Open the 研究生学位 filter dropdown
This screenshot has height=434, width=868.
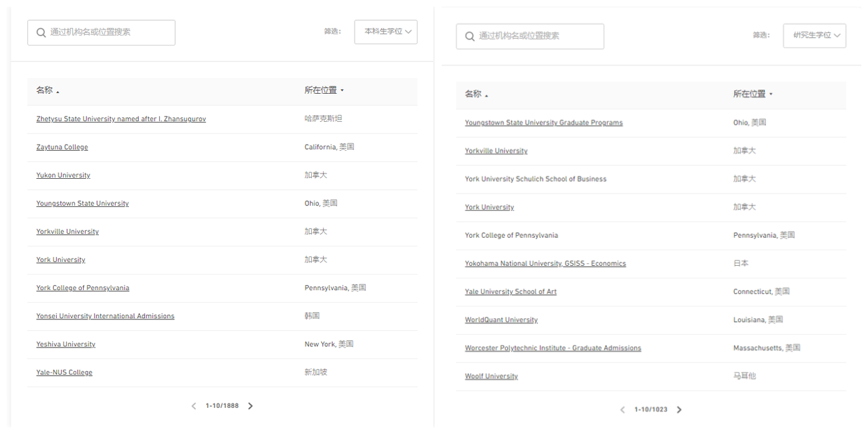click(814, 35)
